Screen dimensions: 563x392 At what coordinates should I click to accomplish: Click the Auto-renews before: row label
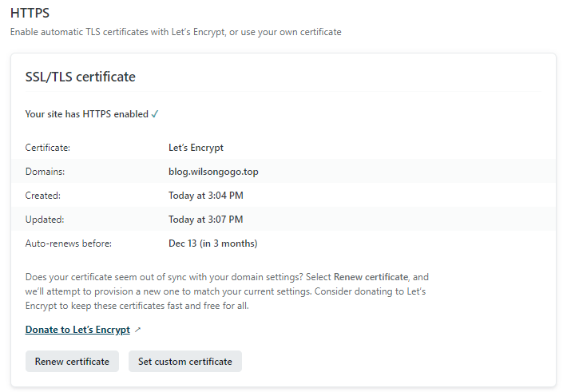[x=69, y=244]
